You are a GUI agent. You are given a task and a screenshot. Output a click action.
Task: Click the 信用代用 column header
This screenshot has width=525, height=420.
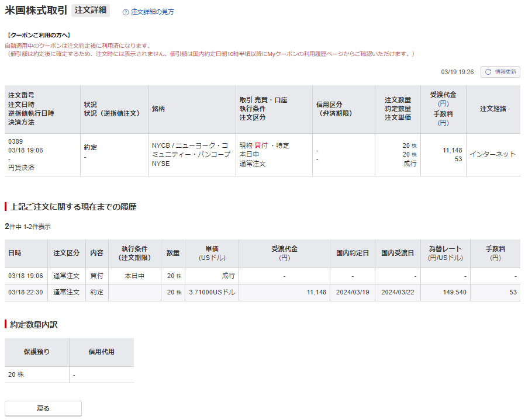pos(101,352)
